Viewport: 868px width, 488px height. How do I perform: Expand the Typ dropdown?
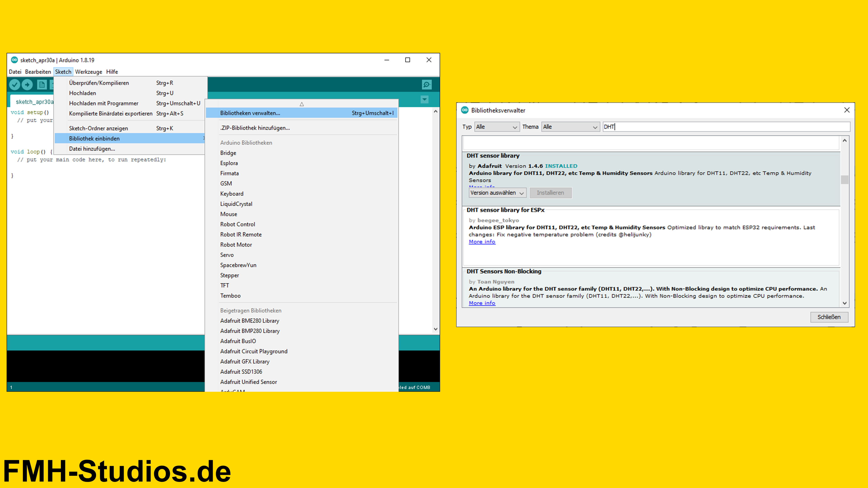(x=497, y=127)
